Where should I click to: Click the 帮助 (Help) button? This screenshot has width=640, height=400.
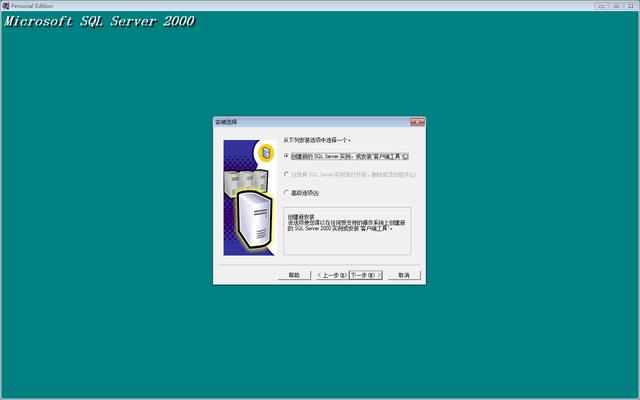tap(294, 275)
